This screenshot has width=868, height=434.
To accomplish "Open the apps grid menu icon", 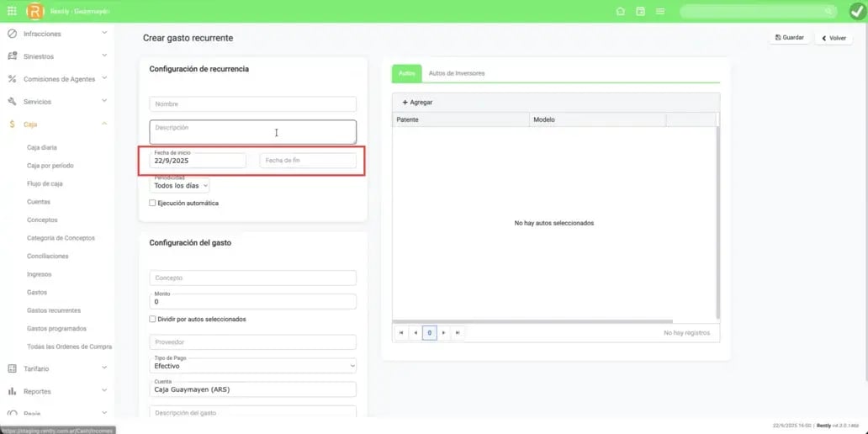I will [11, 11].
